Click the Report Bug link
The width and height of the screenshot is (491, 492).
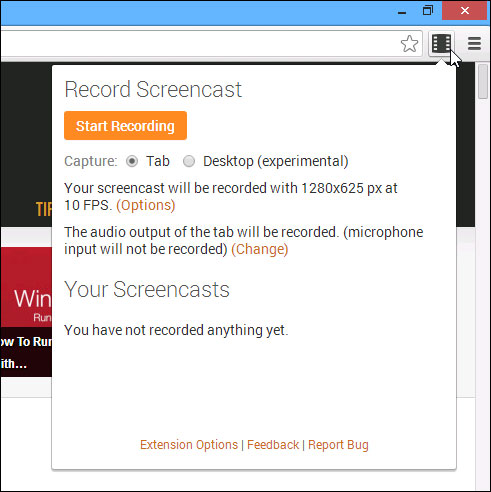click(x=338, y=445)
